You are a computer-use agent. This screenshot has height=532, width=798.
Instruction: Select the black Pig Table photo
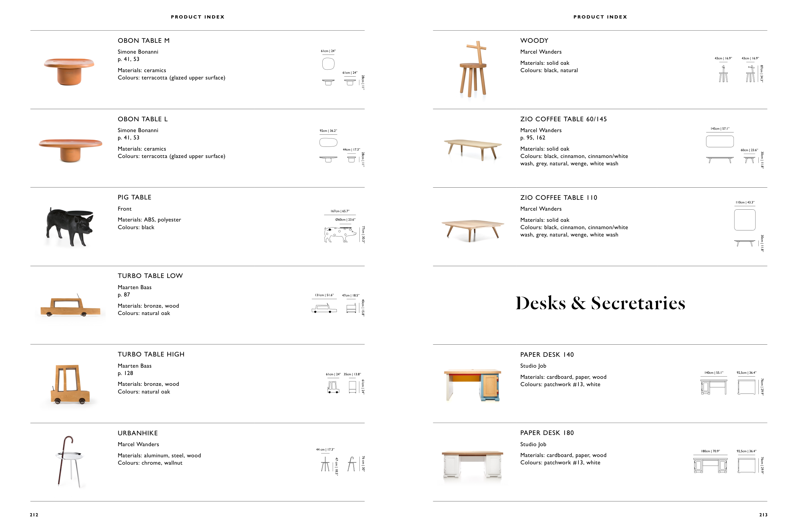pyautogui.click(x=69, y=226)
